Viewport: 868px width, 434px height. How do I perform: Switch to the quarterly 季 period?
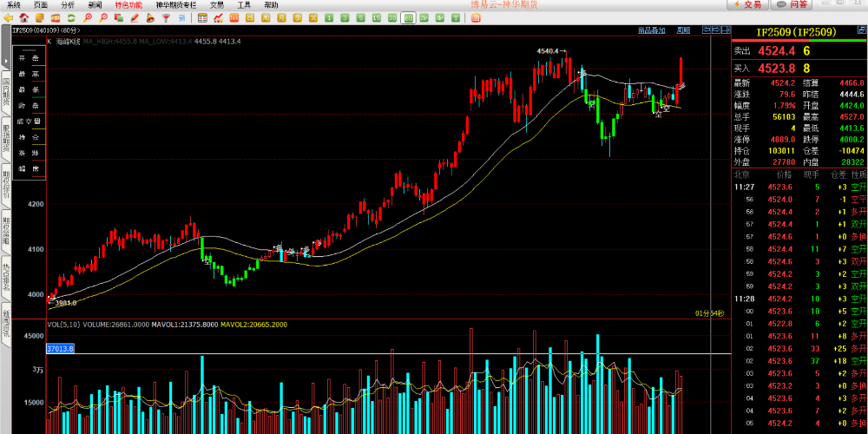(x=297, y=17)
